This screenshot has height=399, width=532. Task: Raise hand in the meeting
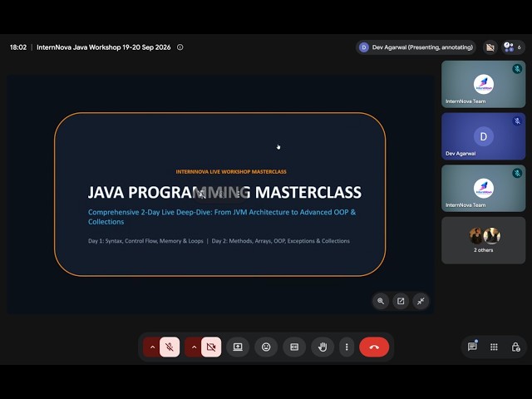pos(323,347)
